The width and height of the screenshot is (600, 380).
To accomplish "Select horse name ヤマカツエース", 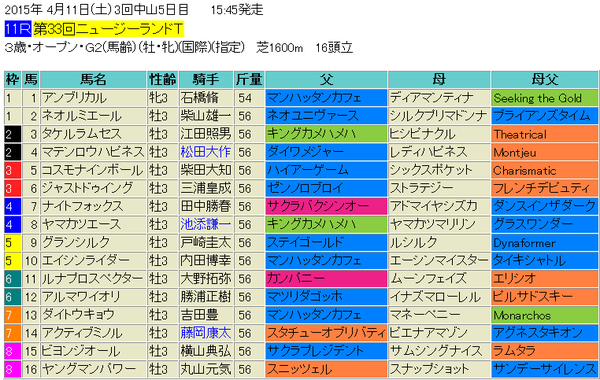I will click(x=81, y=224).
